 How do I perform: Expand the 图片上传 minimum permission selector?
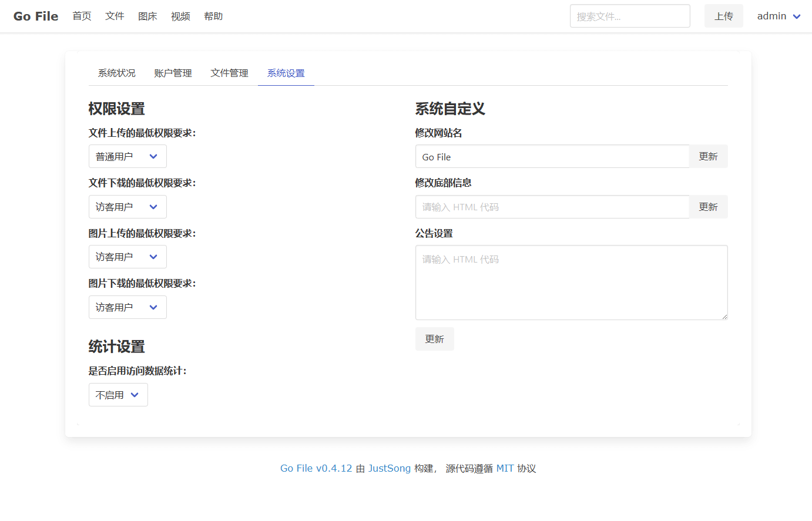[127, 257]
